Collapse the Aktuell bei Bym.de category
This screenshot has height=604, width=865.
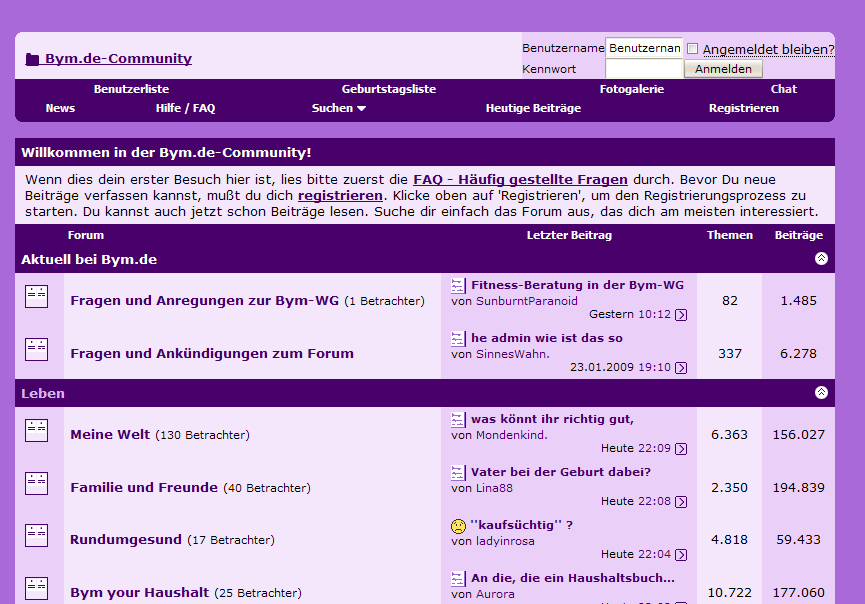pos(821,259)
